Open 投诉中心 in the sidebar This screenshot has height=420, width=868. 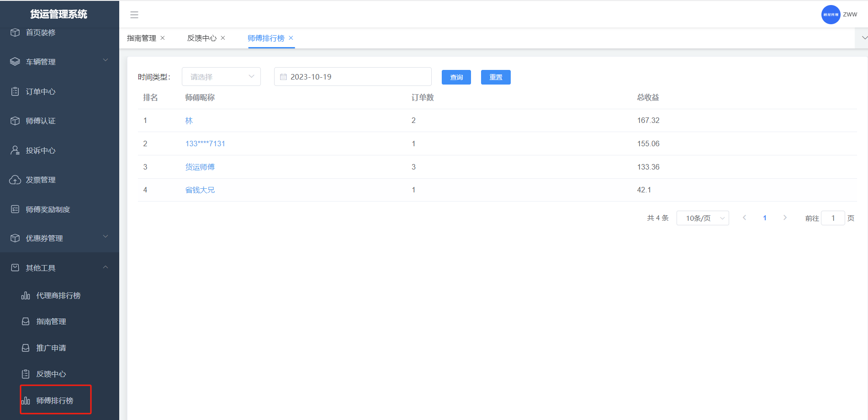(x=41, y=150)
